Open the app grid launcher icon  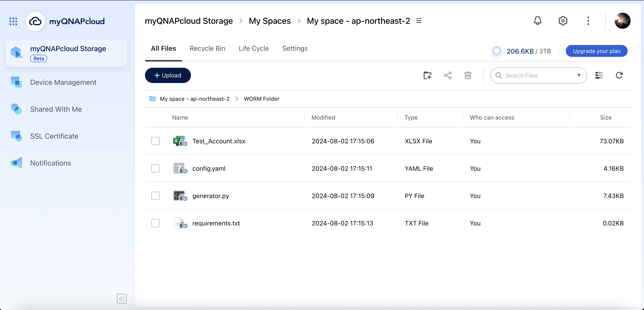click(x=13, y=21)
